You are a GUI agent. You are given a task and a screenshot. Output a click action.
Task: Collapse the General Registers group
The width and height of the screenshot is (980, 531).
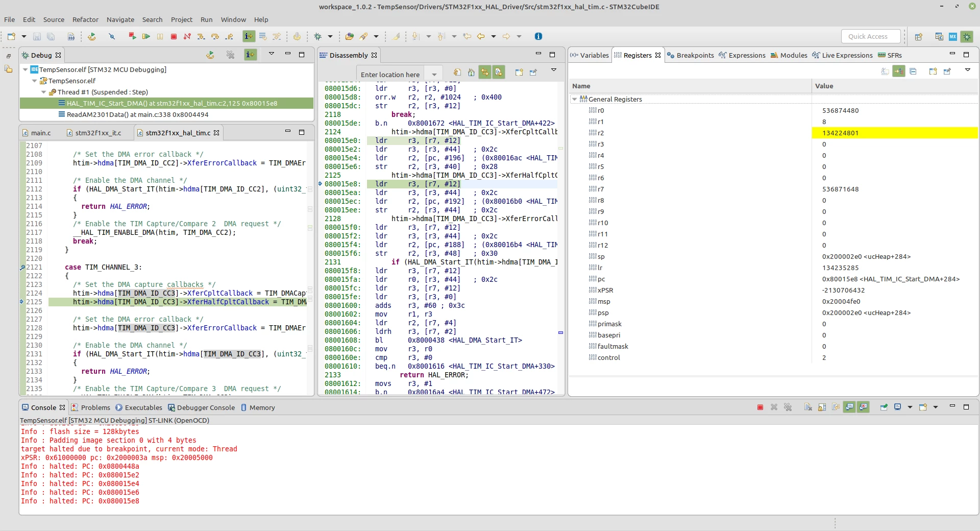pos(575,99)
